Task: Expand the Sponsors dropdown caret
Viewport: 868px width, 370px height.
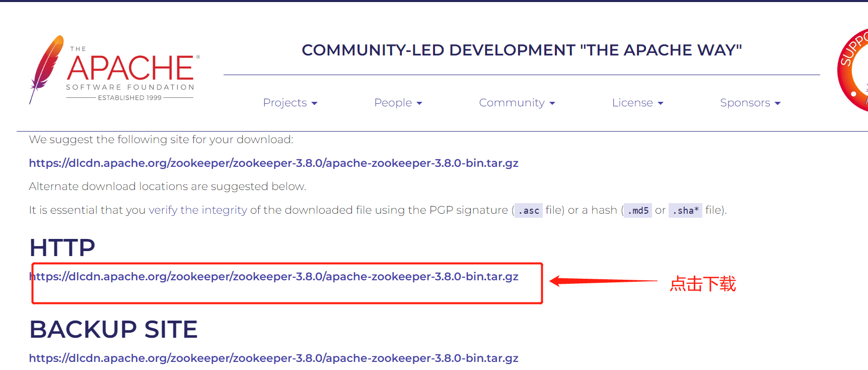Action: pyautogui.click(x=778, y=103)
